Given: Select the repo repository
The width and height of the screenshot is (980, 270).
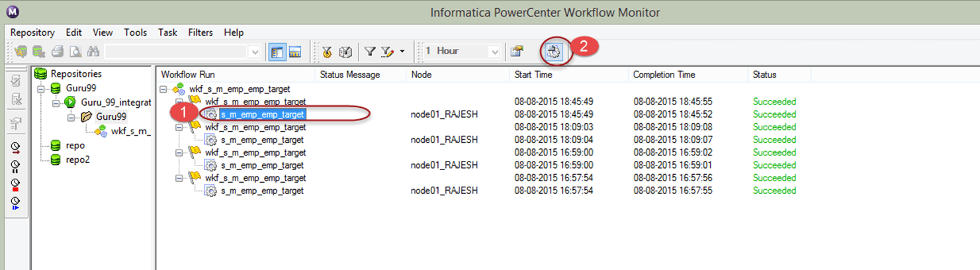Looking at the screenshot, I should 75,146.
